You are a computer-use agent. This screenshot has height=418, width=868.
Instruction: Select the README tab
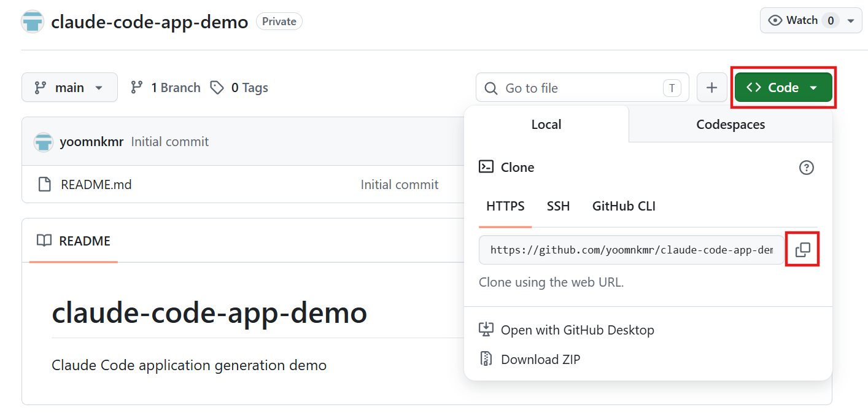[x=74, y=241]
